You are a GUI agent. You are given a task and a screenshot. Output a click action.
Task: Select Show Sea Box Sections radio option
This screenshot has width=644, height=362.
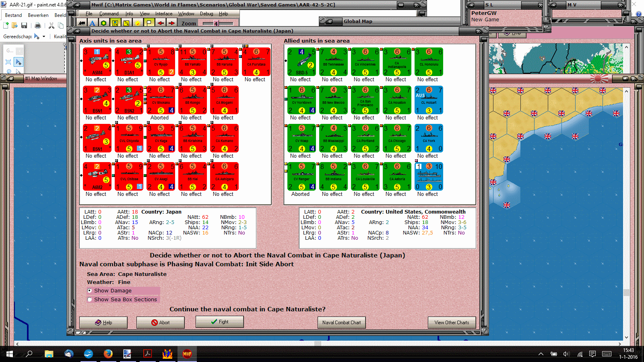[122, 300]
